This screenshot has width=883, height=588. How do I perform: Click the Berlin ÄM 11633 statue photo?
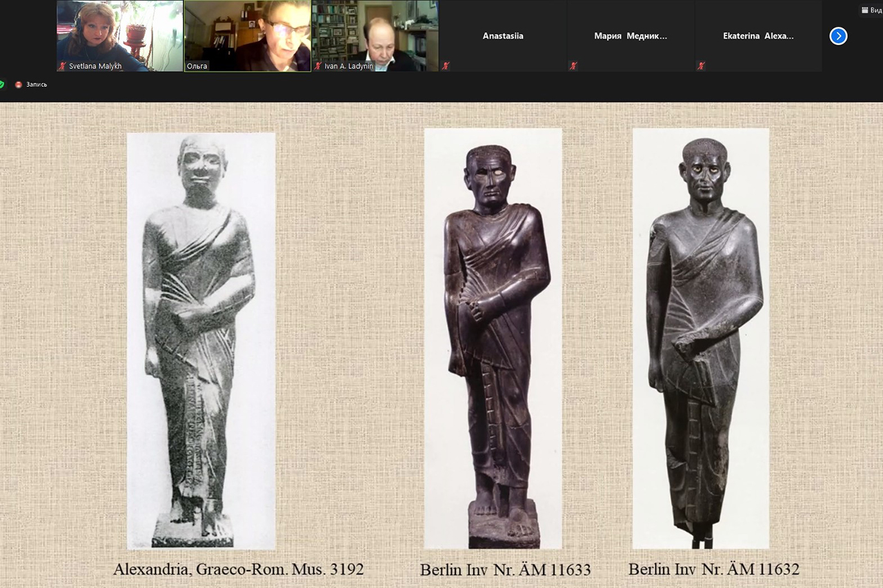coord(493,338)
